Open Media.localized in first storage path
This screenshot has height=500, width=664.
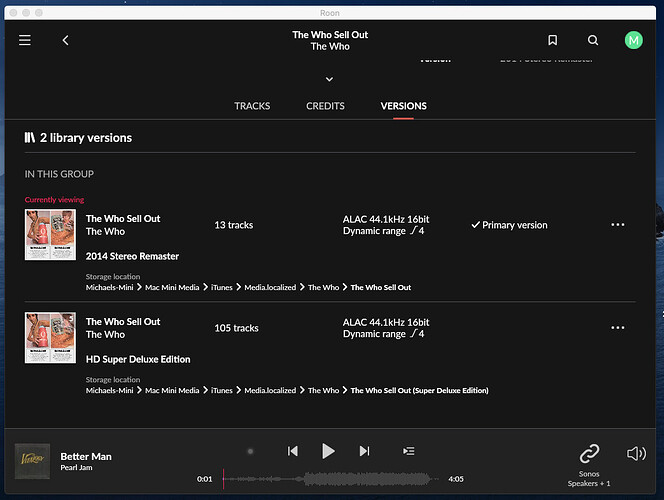point(270,287)
